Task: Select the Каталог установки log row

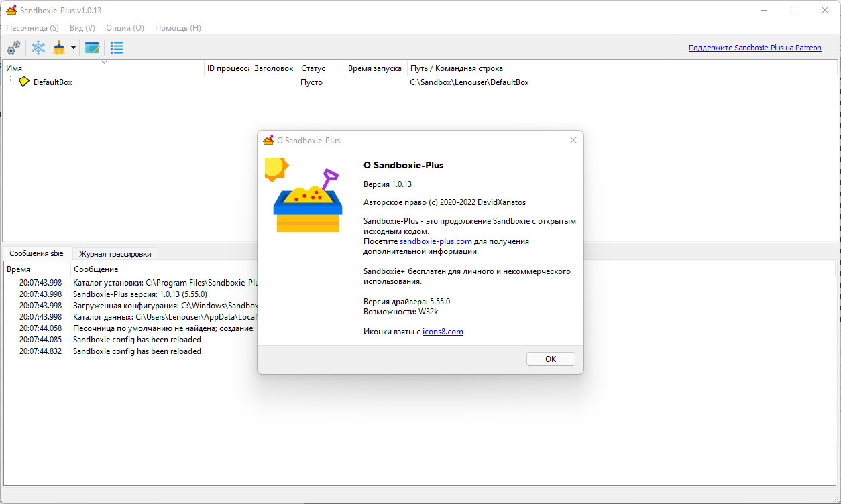Action: (x=131, y=283)
